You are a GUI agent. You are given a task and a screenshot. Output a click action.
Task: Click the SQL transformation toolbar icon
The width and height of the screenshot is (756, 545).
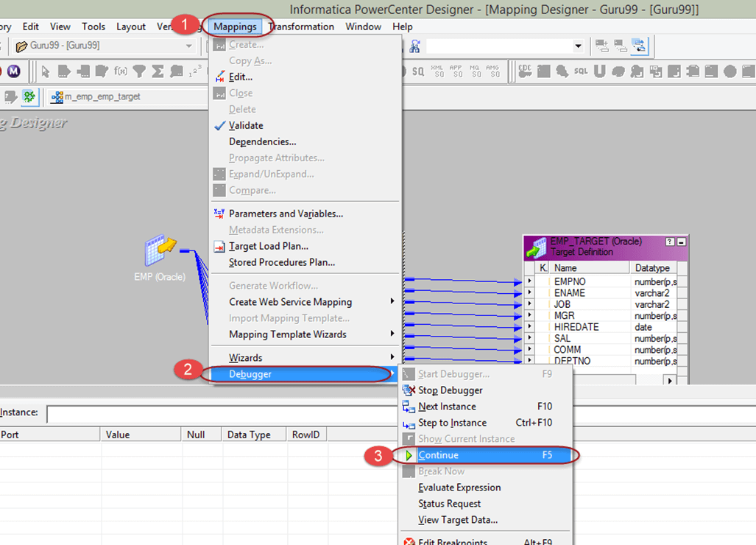pyautogui.click(x=581, y=71)
